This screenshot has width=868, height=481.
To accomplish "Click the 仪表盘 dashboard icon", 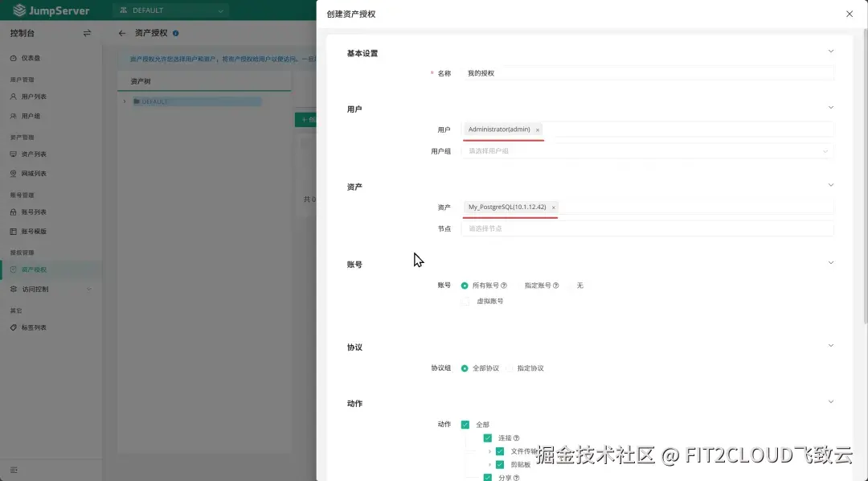I will (14, 58).
